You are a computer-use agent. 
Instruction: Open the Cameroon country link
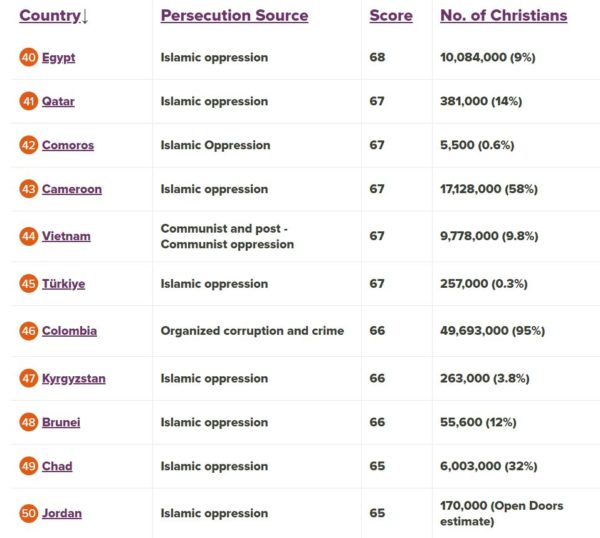pyautogui.click(x=72, y=190)
